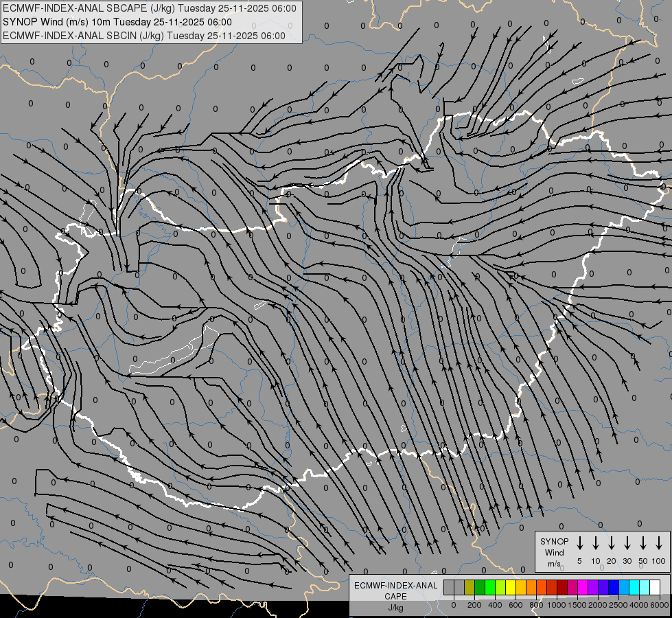This screenshot has height=618, width=672.
Task: Select the pure blue CAPE swatch before 2500
Action: pyautogui.click(x=613, y=587)
